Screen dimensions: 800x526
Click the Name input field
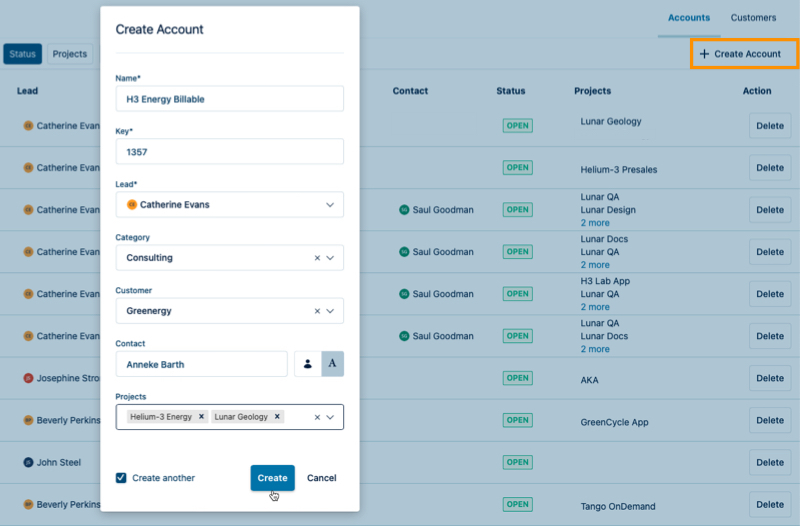(x=229, y=99)
